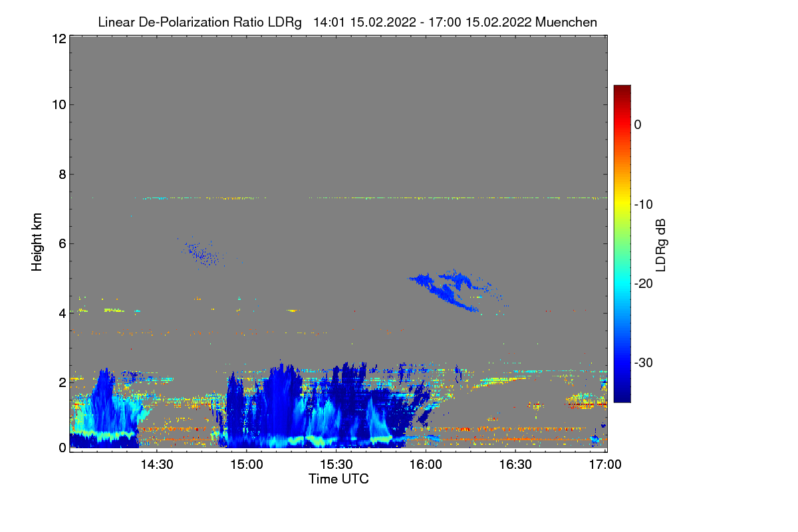Click the 'Height km' y-axis label

click(37, 242)
